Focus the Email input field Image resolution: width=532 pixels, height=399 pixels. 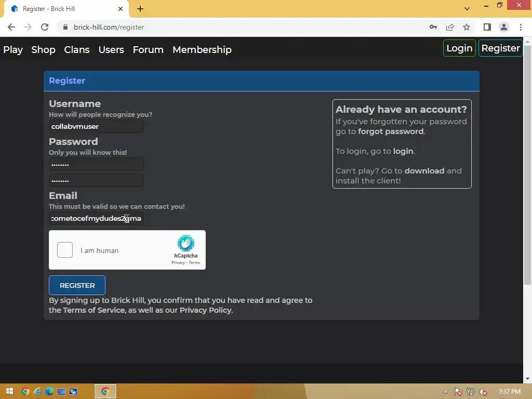[x=96, y=218]
